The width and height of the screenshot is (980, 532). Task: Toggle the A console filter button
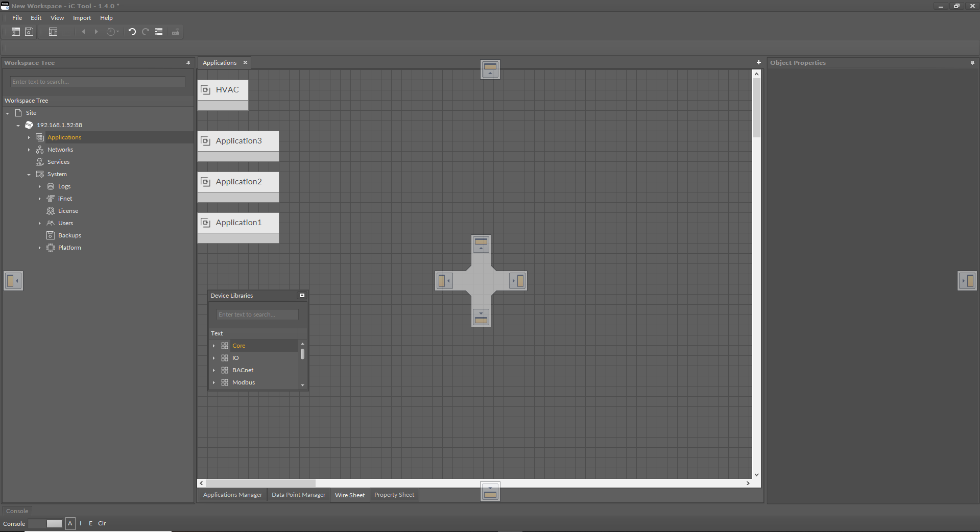[x=70, y=523]
